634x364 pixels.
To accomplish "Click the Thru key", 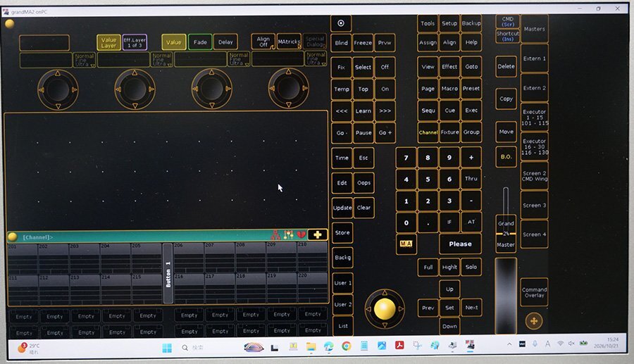I will tap(471, 179).
